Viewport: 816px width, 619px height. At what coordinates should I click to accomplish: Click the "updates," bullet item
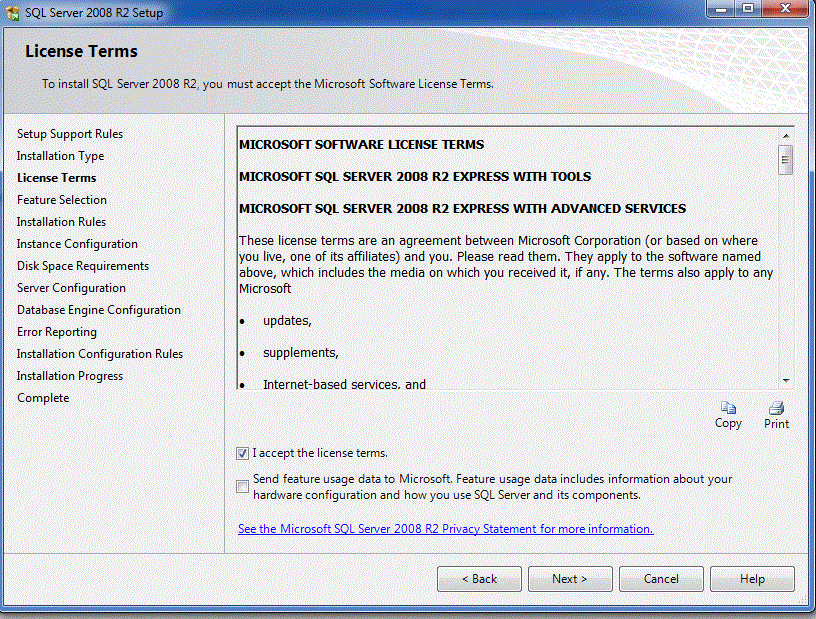point(287,321)
